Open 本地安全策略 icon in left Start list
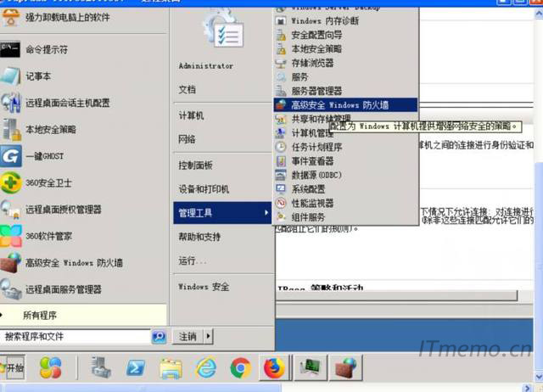 [x=11, y=130]
